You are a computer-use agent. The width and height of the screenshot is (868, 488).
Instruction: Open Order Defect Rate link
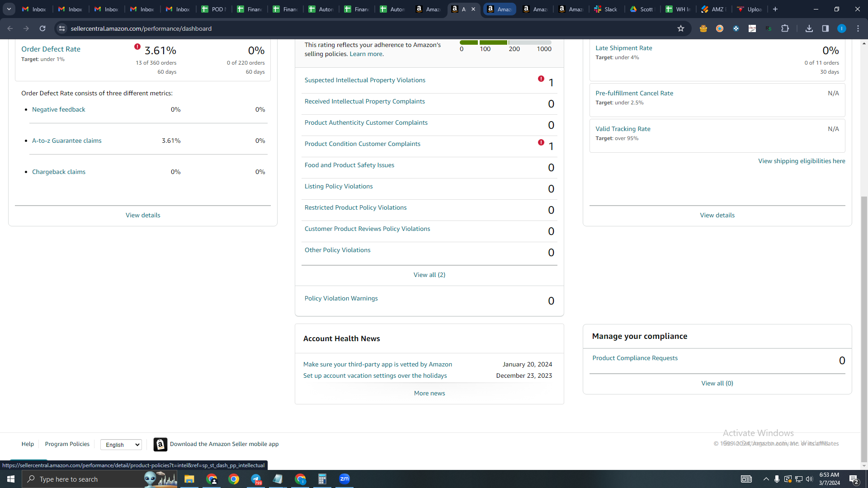51,49
